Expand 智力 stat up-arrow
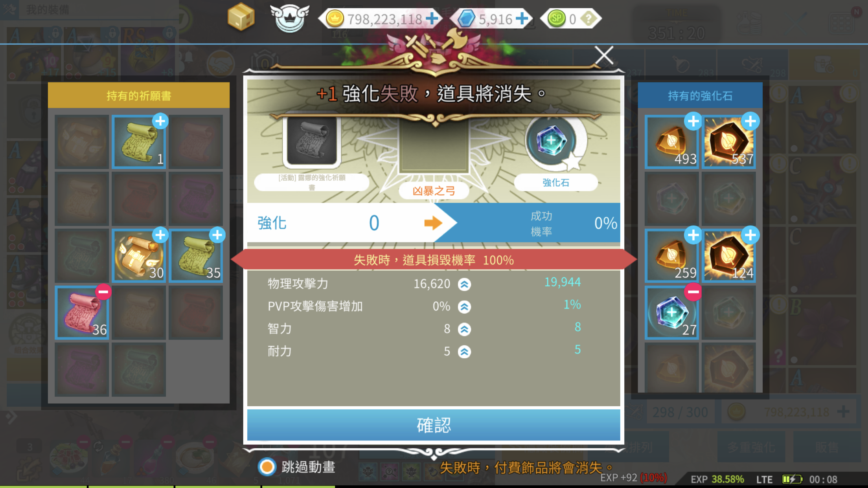 tap(464, 329)
